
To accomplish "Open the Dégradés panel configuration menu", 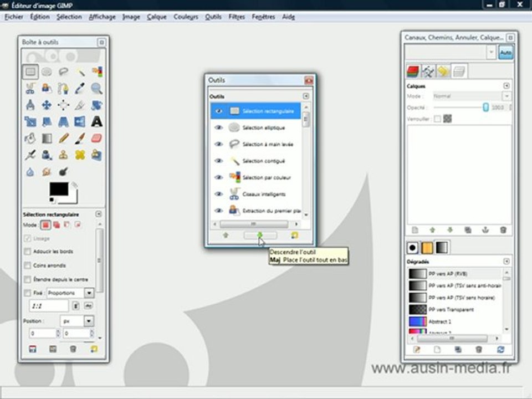I will [506, 261].
